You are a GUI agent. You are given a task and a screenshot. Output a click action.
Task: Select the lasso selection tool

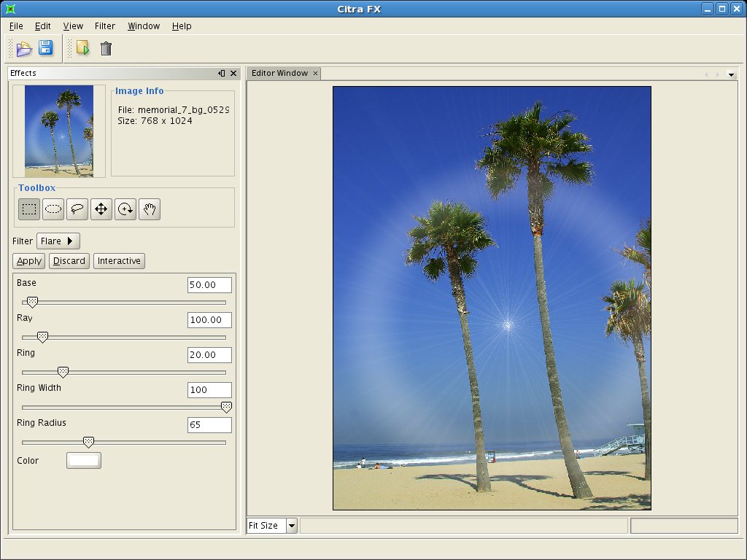(x=77, y=209)
